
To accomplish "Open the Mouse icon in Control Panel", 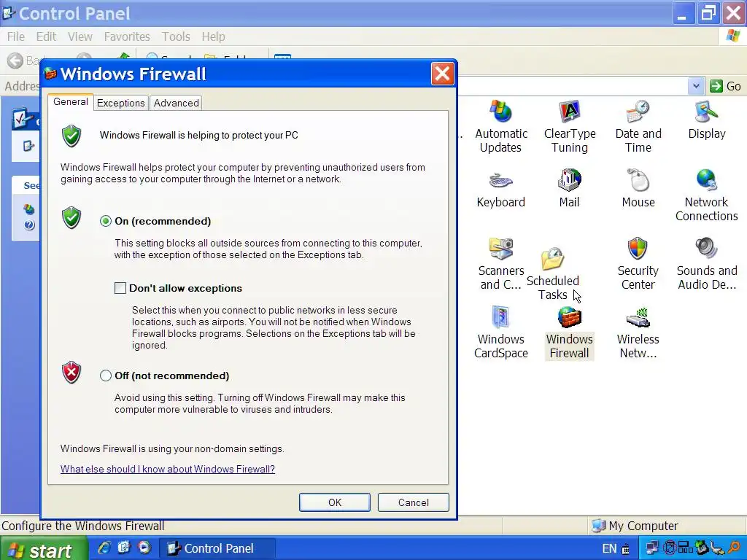I will (x=638, y=180).
